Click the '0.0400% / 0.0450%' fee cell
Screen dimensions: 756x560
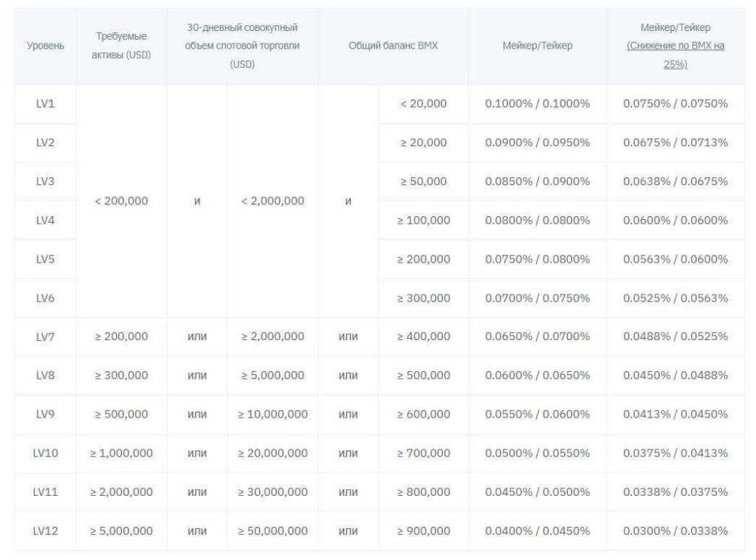click(x=537, y=530)
